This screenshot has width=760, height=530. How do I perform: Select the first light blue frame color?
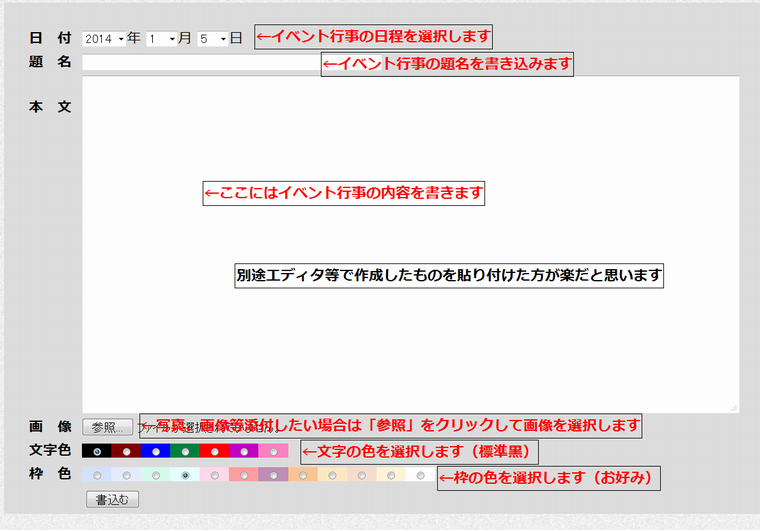point(97,476)
